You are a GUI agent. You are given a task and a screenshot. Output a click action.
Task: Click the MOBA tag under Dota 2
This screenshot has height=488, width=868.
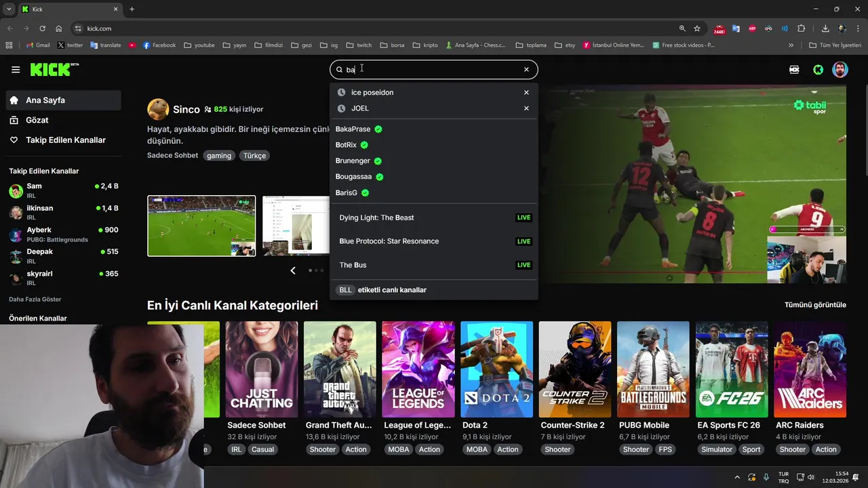coord(477,449)
